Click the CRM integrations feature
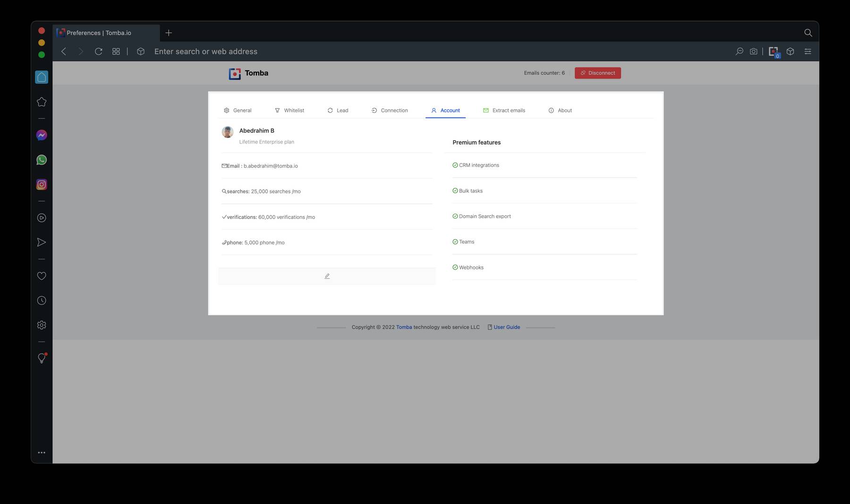850x504 pixels. (x=476, y=165)
